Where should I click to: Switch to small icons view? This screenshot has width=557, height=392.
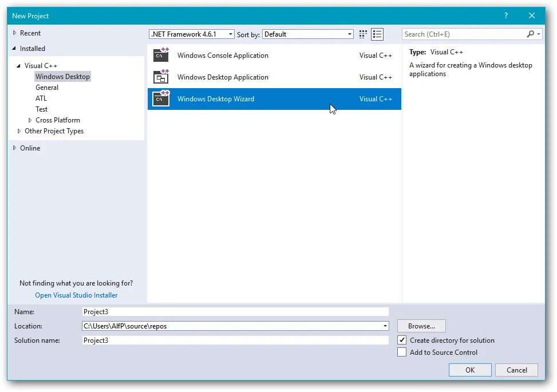point(363,34)
